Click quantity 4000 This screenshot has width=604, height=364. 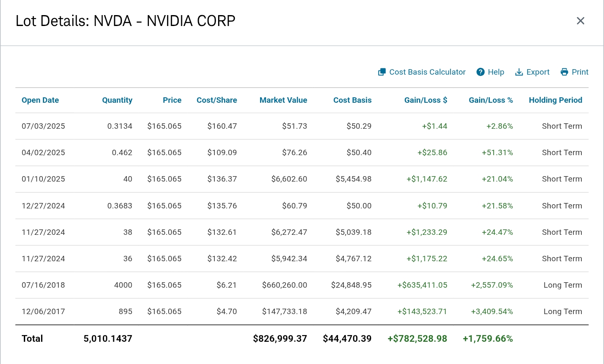pos(123,285)
